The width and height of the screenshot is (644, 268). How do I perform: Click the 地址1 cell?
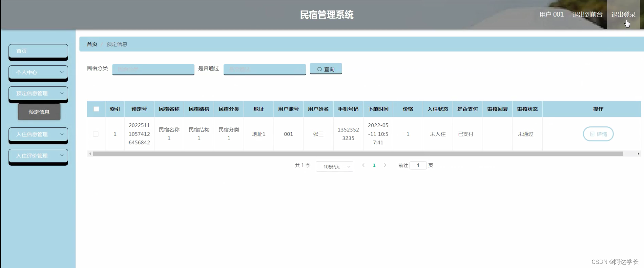[259, 134]
